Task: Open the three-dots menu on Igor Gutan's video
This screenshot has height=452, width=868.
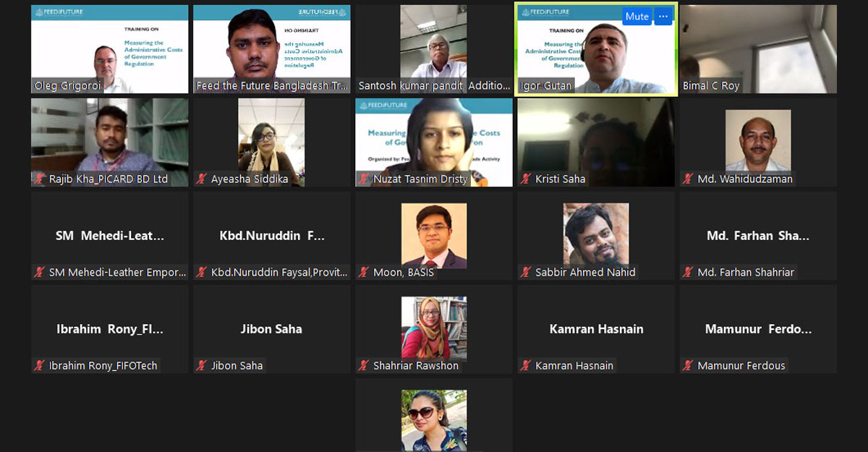Action: 663,17
